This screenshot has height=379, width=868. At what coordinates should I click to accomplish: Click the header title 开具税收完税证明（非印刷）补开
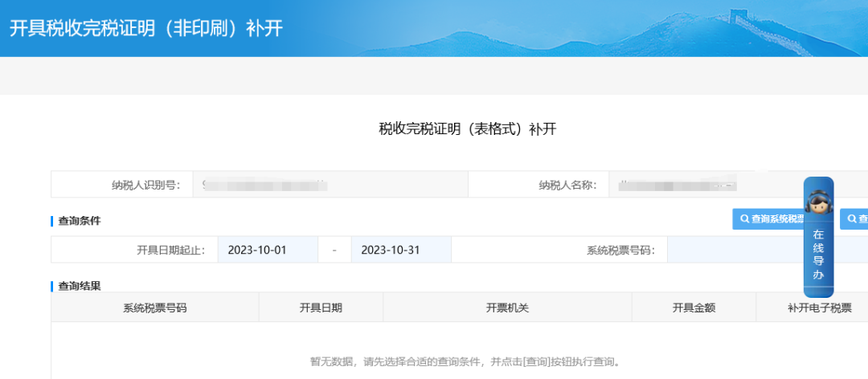[x=146, y=29]
